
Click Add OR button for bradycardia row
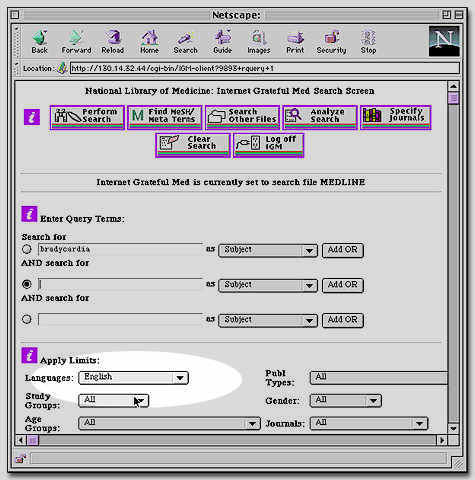[343, 250]
